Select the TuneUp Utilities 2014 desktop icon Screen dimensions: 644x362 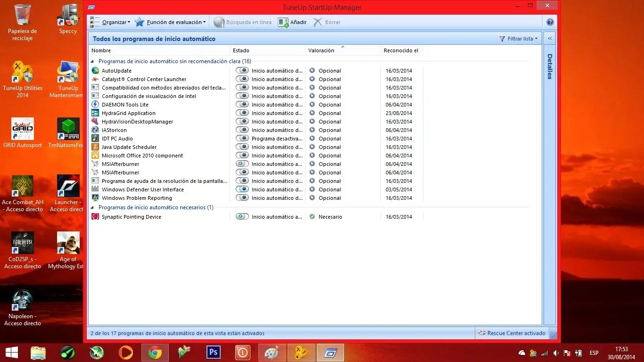click(x=23, y=79)
